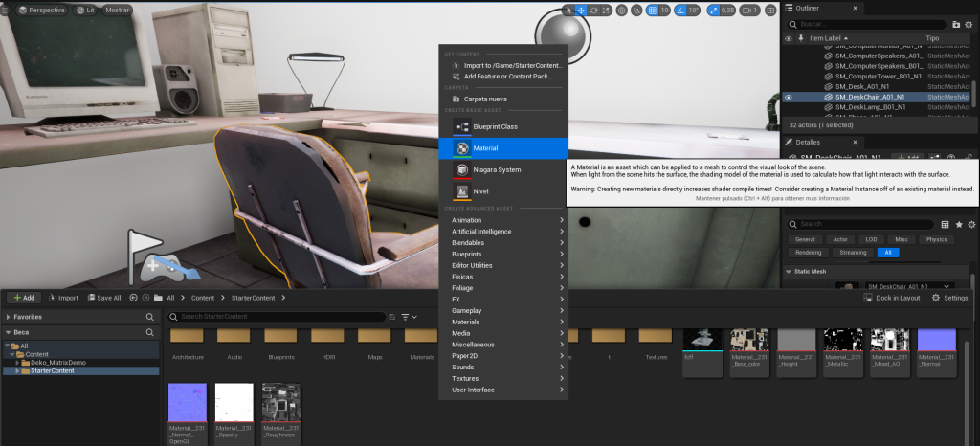Enable the Physics filter in Details
This screenshot has height=446, width=980.
(x=936, y=240)
